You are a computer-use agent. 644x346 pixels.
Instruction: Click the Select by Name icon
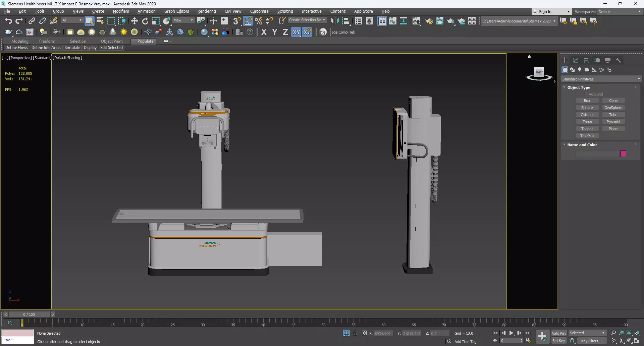pyautogui.click(x=100, y=21)
